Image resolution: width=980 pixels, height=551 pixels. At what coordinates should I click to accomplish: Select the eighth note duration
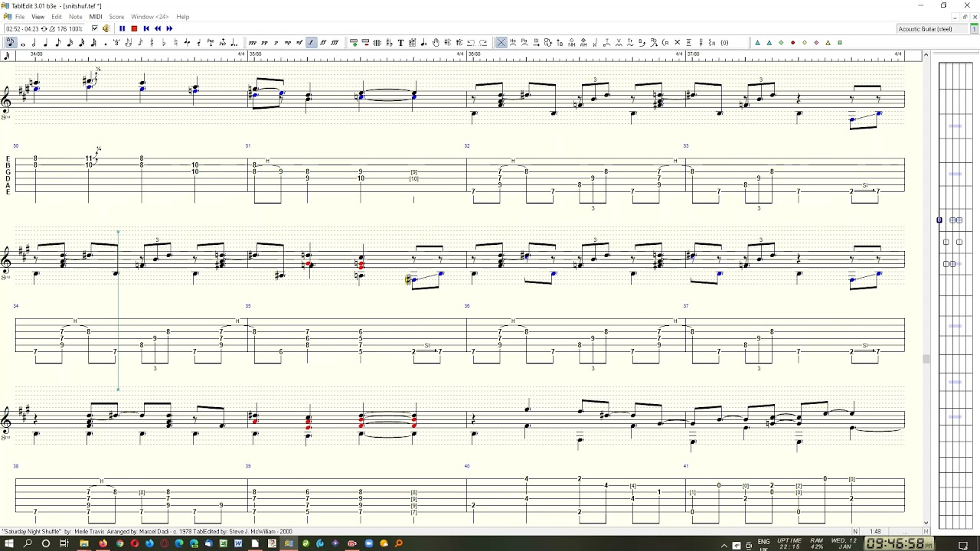coord(58,43)
